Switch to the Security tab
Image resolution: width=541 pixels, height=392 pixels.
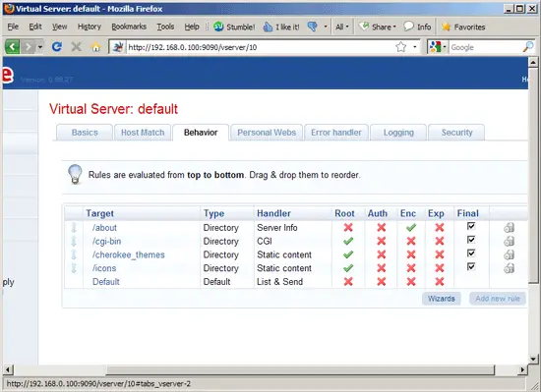[x=456, y=133]
